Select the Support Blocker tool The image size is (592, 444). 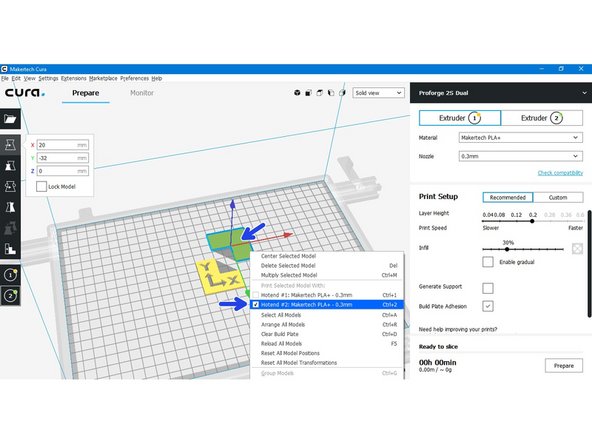10,248
